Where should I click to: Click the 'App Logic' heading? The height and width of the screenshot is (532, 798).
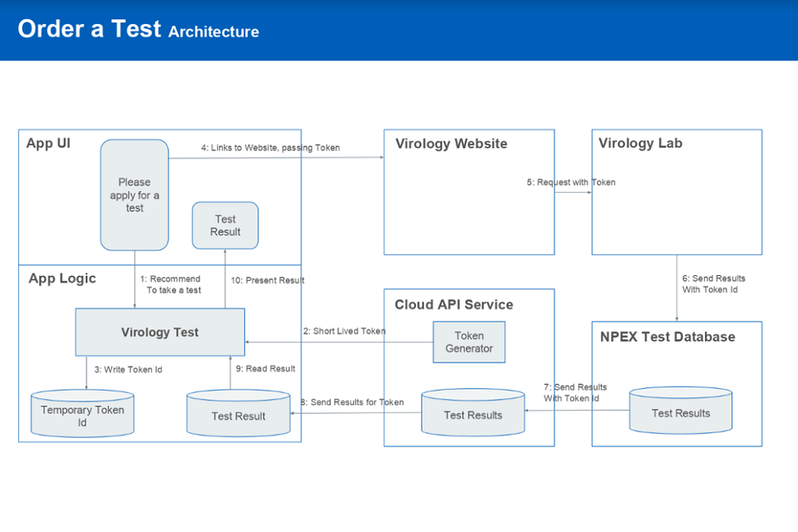(62, 278)
